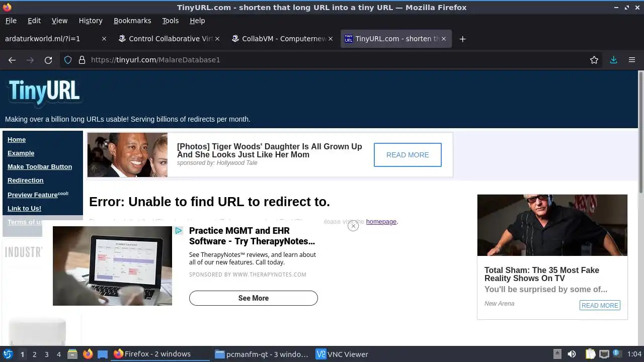
Task: Close the CollabVM tab
Action: pos(331,39)
